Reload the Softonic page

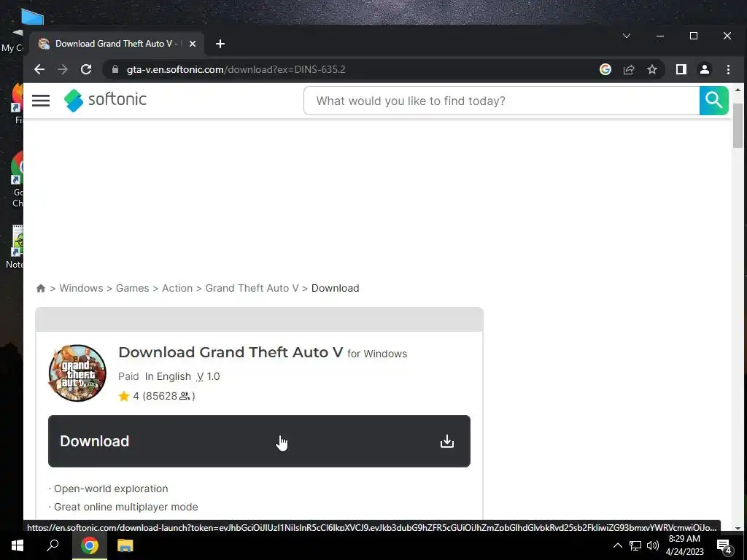coord(86,69)
